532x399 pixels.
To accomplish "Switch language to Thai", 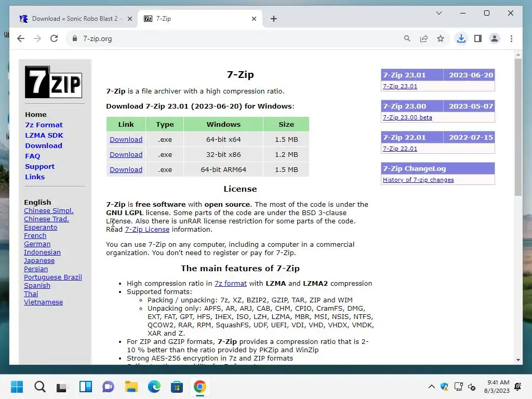I will (31, 294).
